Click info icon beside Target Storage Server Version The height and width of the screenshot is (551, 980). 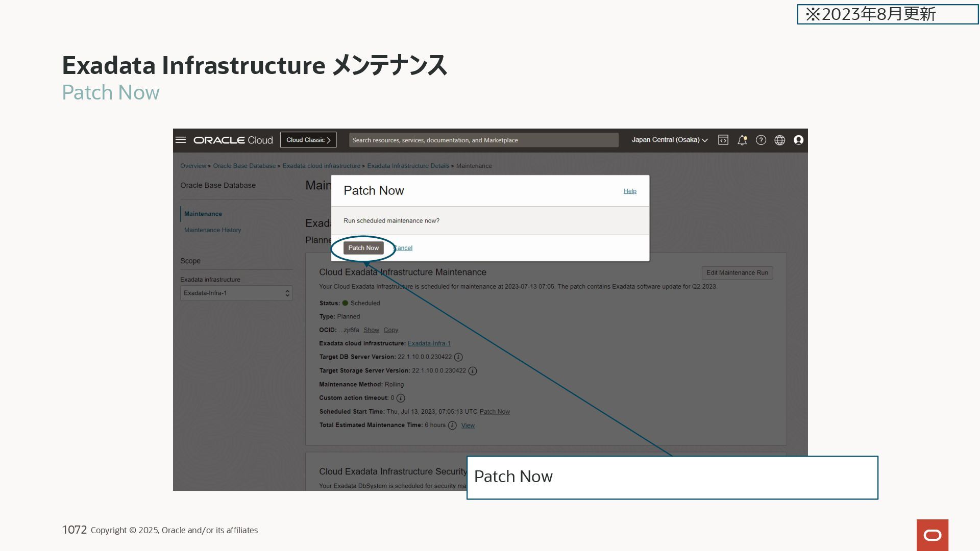(x=473, y=371)
